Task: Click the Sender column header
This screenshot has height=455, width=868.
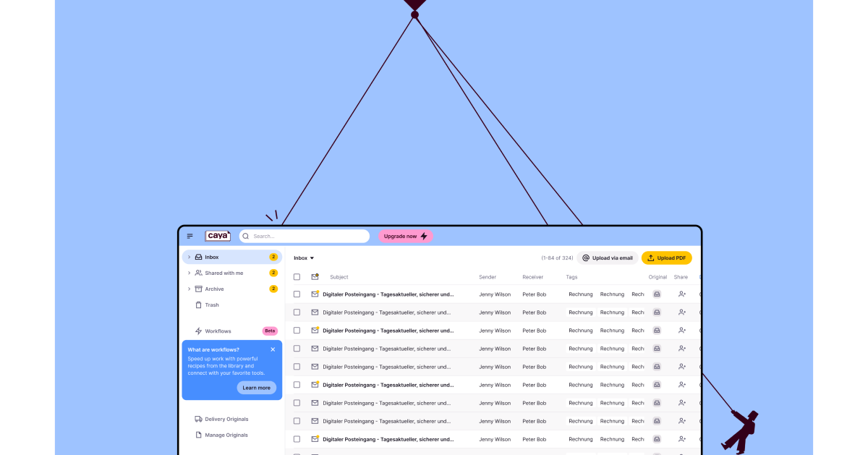Action: click(x=488, y=277)
